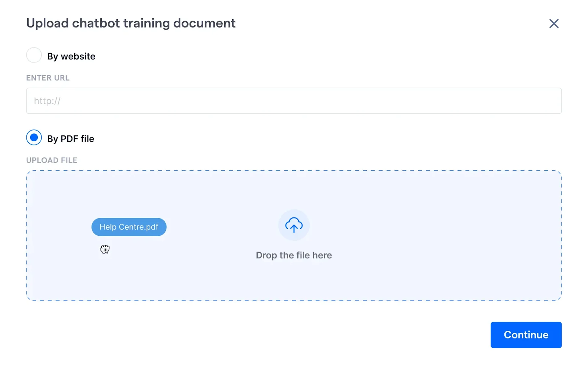This screenshot has width=588, height=369.
Task: Click the X to close the dialog
Action: pyautogui.click(x=554, y=23)
